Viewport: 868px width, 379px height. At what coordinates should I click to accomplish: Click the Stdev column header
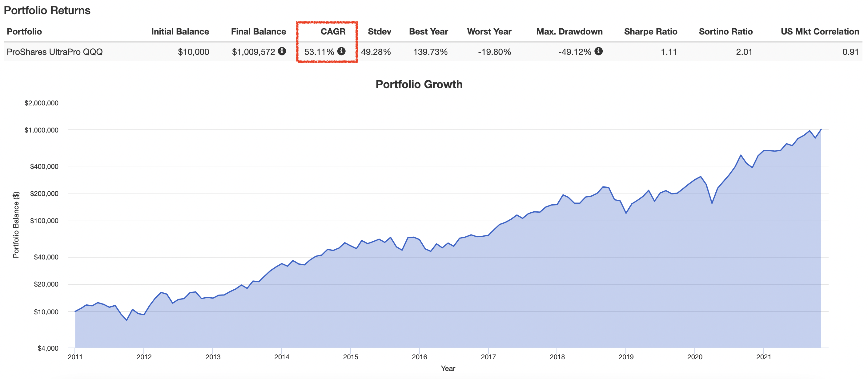380,32
